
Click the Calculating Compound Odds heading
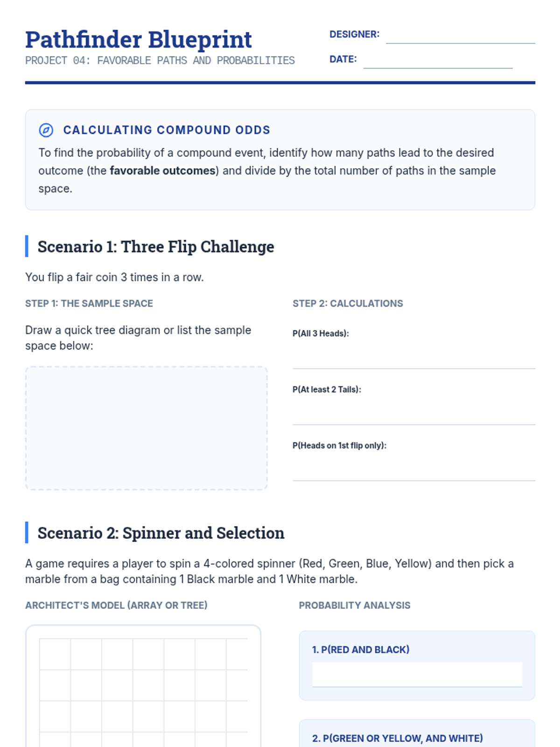click(x=167, y=130)
